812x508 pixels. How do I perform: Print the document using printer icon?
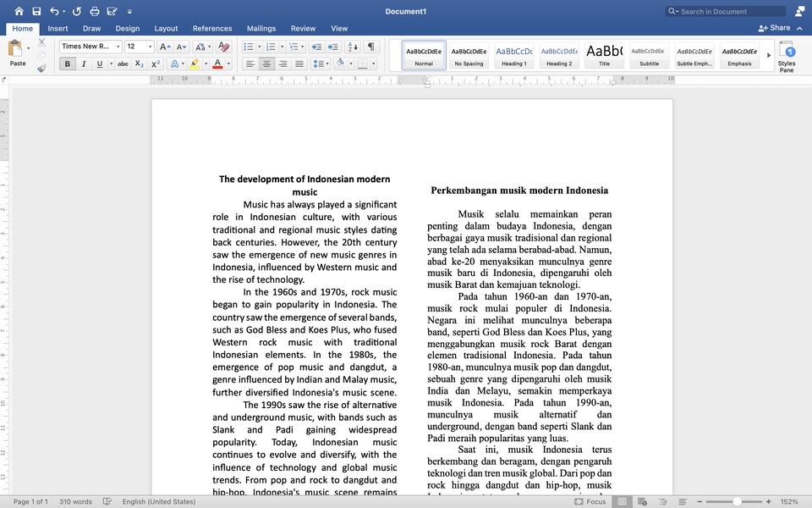pyautogui.click(x=95, y=11)
